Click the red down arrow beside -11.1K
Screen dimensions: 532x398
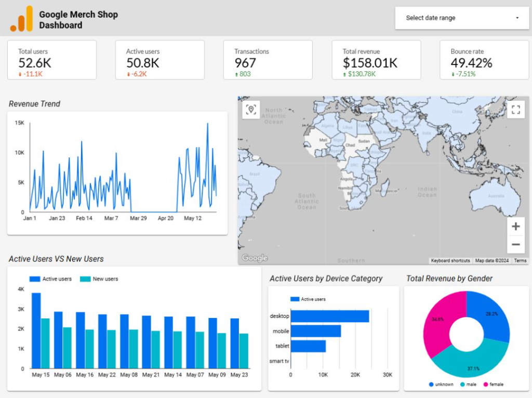click(x=20, y=74)
